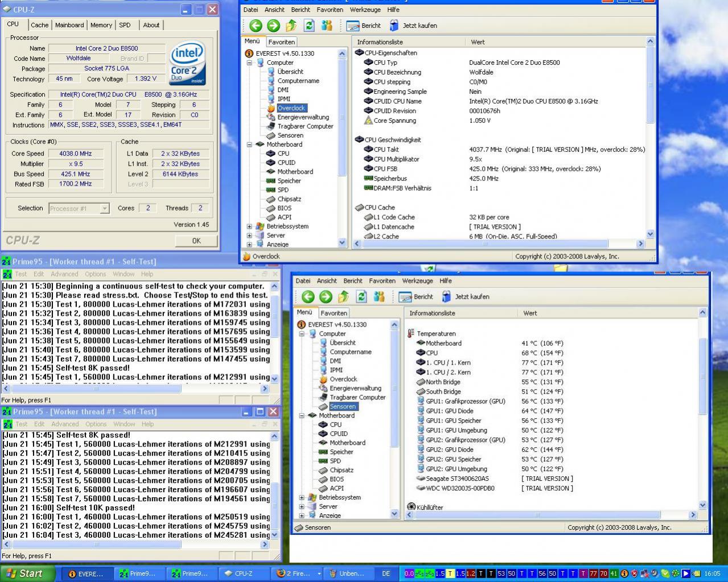This screenshot has width=728, height=582.
Task: Open Advanced menu in upper Prime95 window
Action: [x=64, y=274]
